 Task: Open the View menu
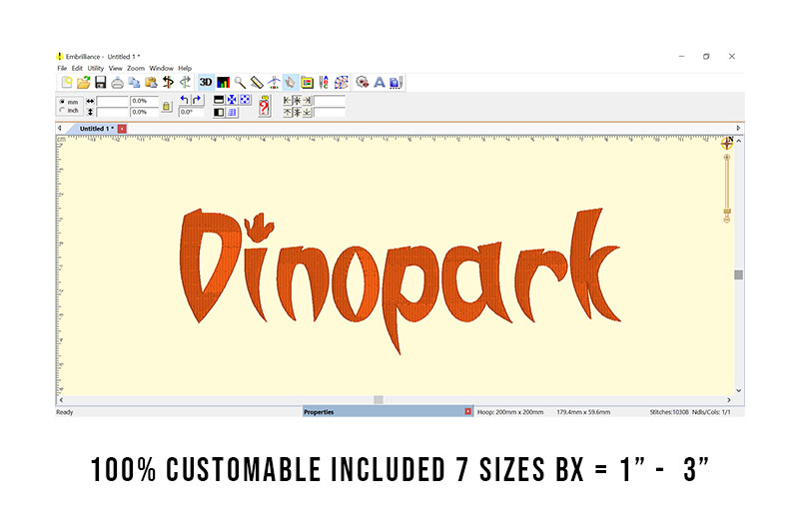pyautogui.click(x=115, y=68)
